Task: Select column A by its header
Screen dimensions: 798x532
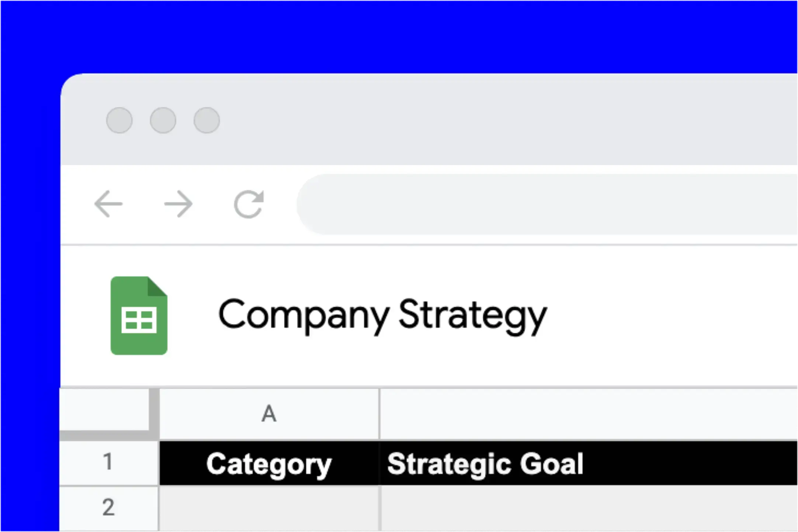Action: (269, 413)
